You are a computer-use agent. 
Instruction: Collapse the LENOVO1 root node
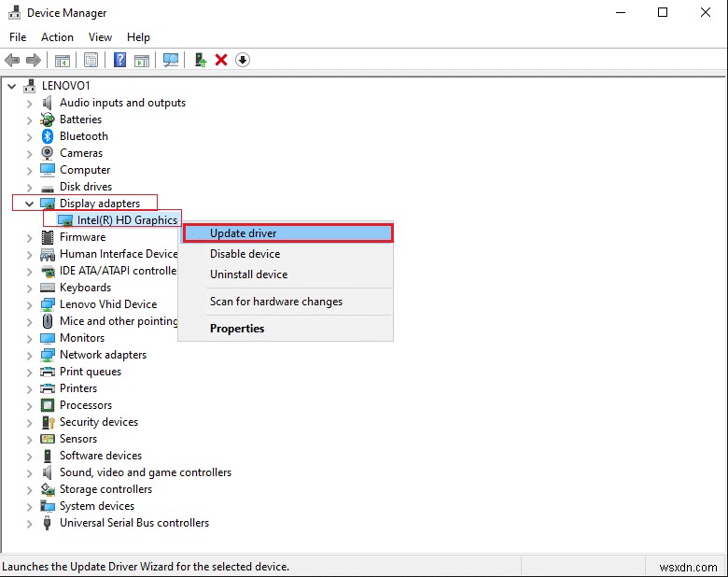point(12,86)
